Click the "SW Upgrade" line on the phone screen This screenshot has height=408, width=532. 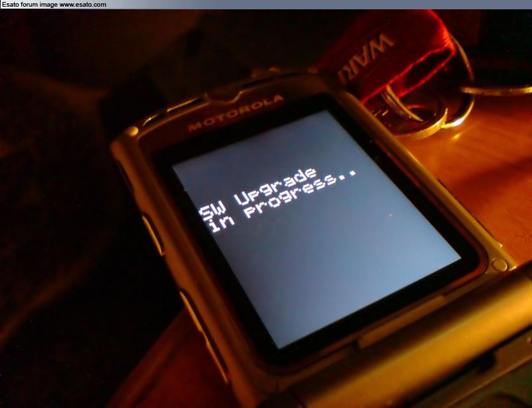[x=258, y=193]
